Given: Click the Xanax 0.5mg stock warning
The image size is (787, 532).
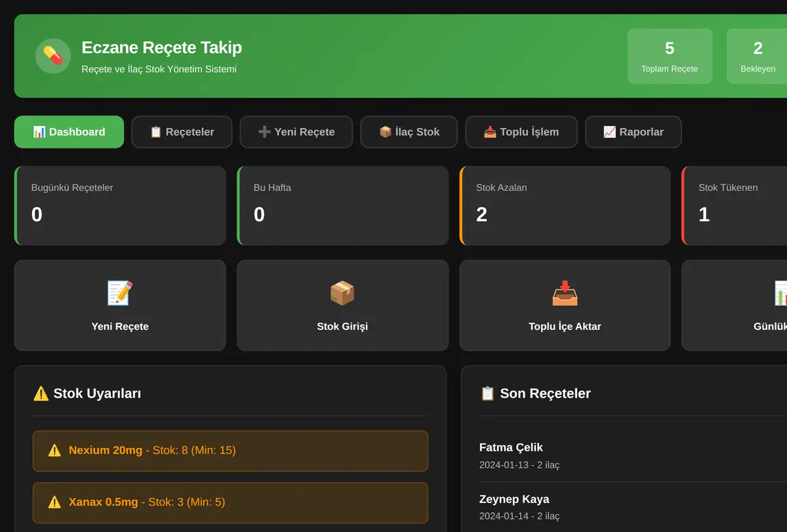Looking at the screenshot, I should 230,502.
